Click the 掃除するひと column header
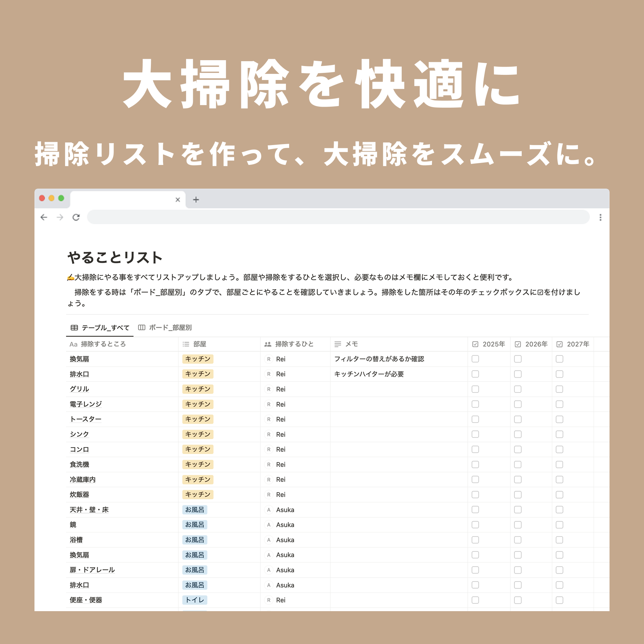644x644 pixels. pyautogui.click(x=294, y=344)
